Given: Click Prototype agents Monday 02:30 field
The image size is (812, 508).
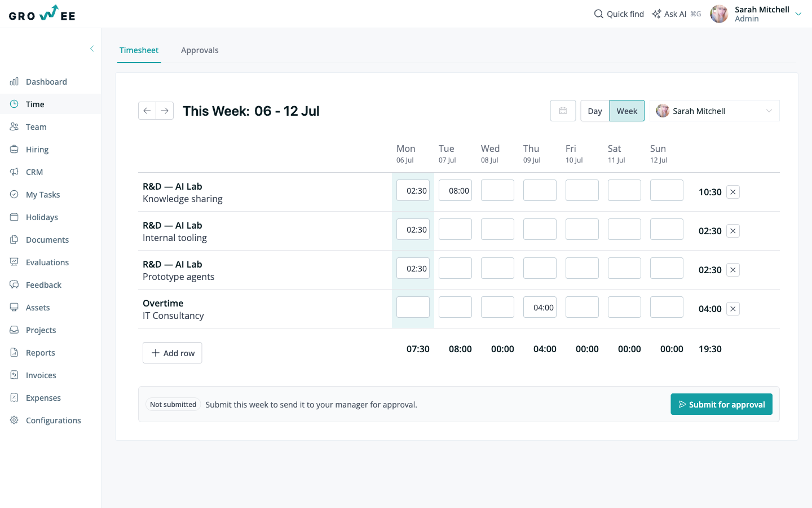Looking at the screenshot, I should 413,268.
